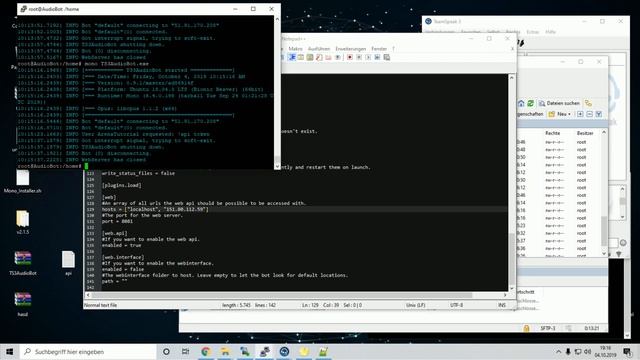The width and height of the screenshot is (640, 360).
Task: Open the notification center icon
Action: click(x=627, y=351)
